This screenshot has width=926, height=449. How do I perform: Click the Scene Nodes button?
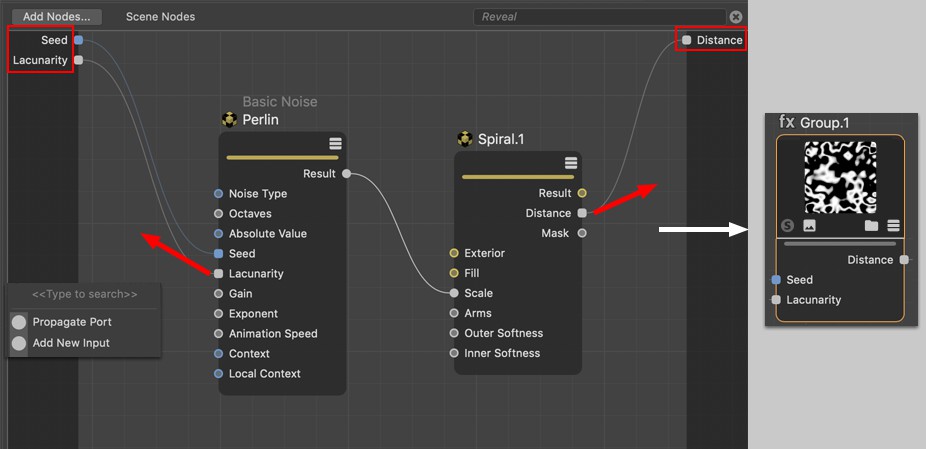point(160,17)
